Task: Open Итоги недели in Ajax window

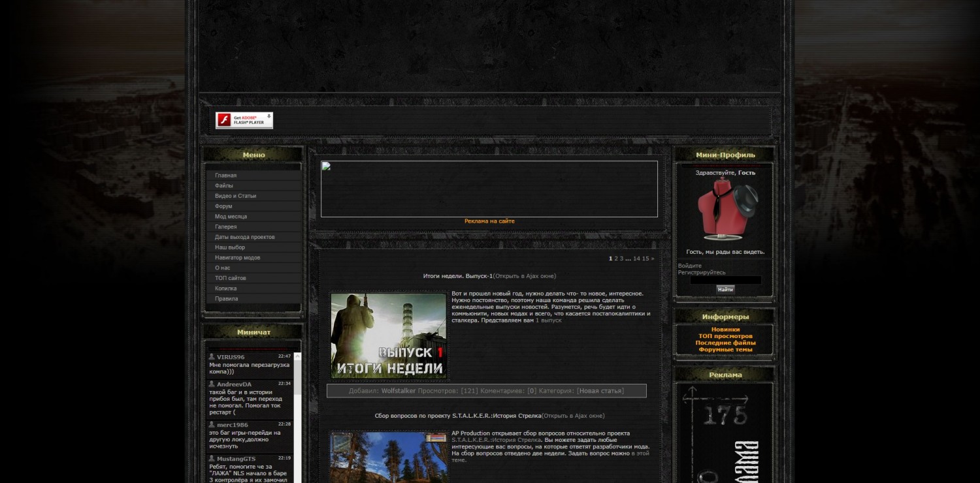Action: click(525, 276)
